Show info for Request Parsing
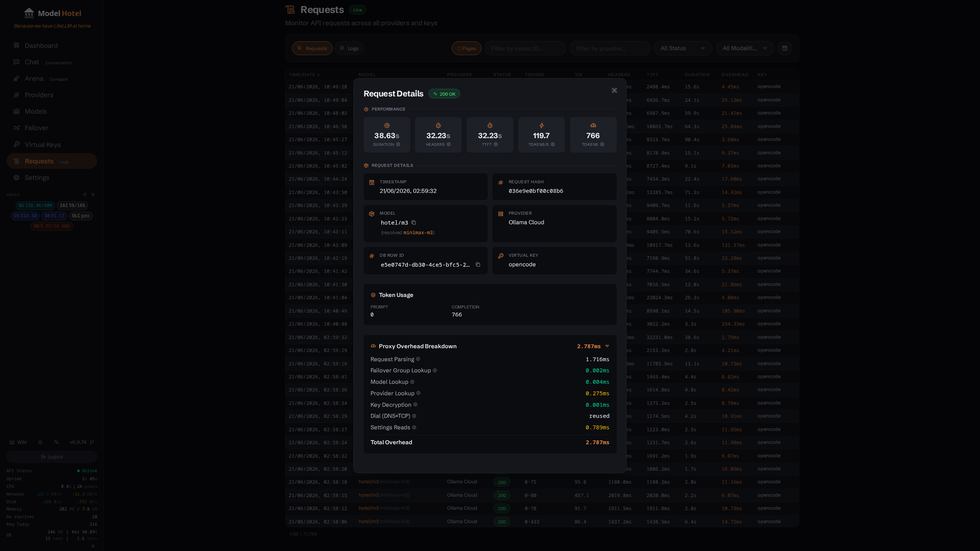 point(418,359)
